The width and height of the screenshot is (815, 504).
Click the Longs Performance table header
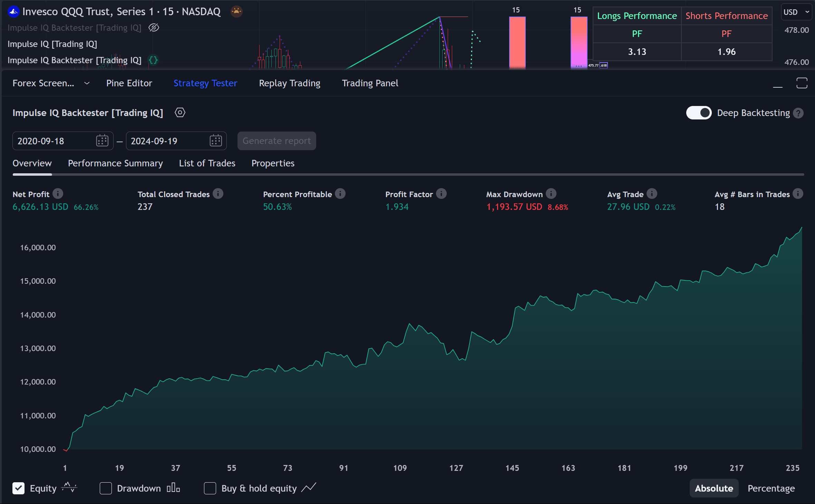pyautogui.click(x=637, y=16)
